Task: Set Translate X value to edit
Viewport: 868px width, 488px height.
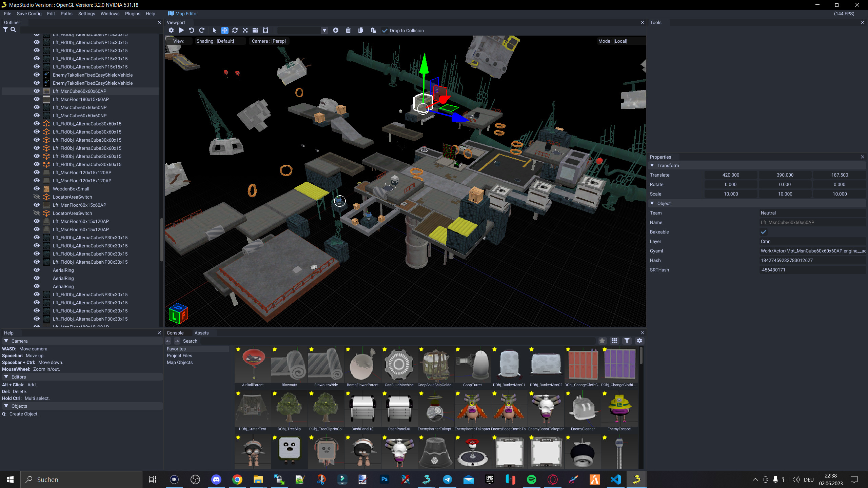Action: coord(731,175)
